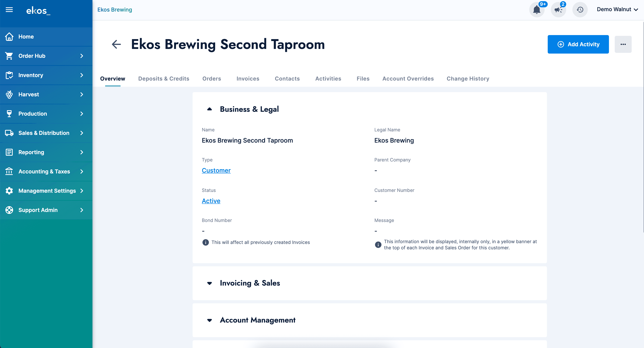Expand Harvest submenu chevron
Image resolution: width=644 pixels, height=348 pixels.
[82, 94]
